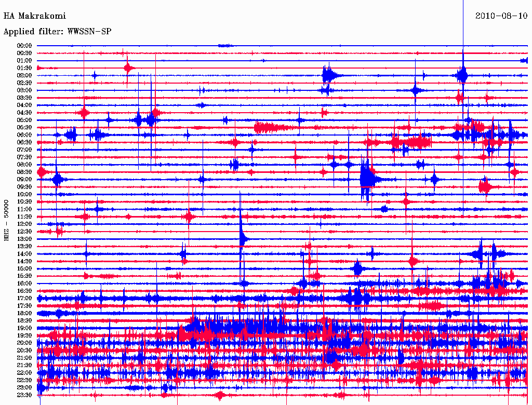532x405 pixels.
Task: Select the 01:30 time label
Action: point(24,68)
